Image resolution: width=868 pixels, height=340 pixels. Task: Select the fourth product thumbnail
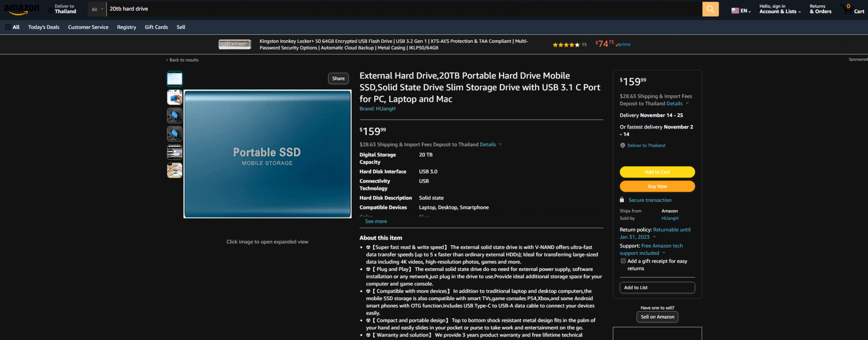coord(175,134)
